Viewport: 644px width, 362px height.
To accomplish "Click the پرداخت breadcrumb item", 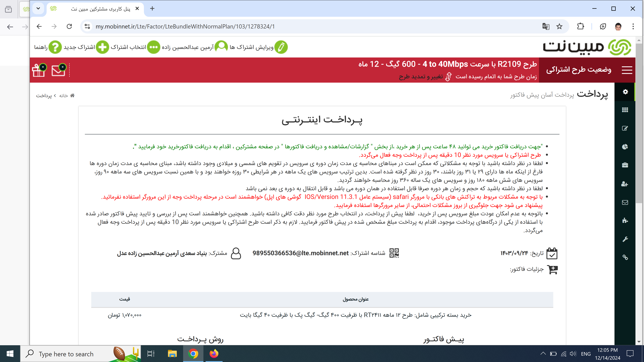I will point(44,96).
